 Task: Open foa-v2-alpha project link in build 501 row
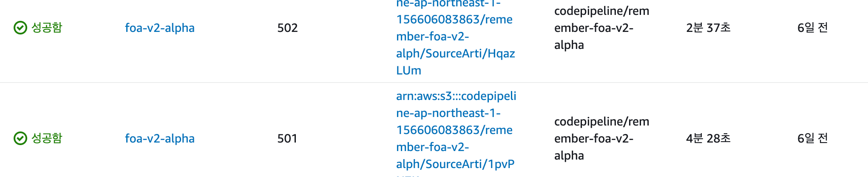point(160,139)
